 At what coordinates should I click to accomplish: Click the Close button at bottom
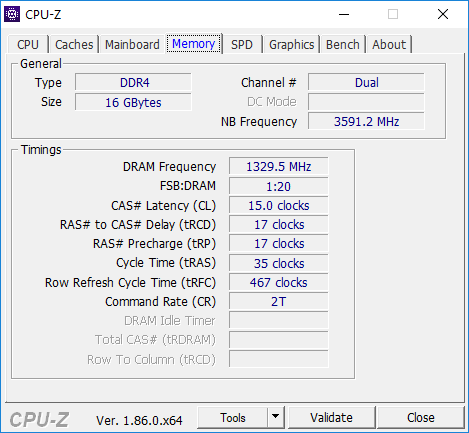tap(421, 417)
